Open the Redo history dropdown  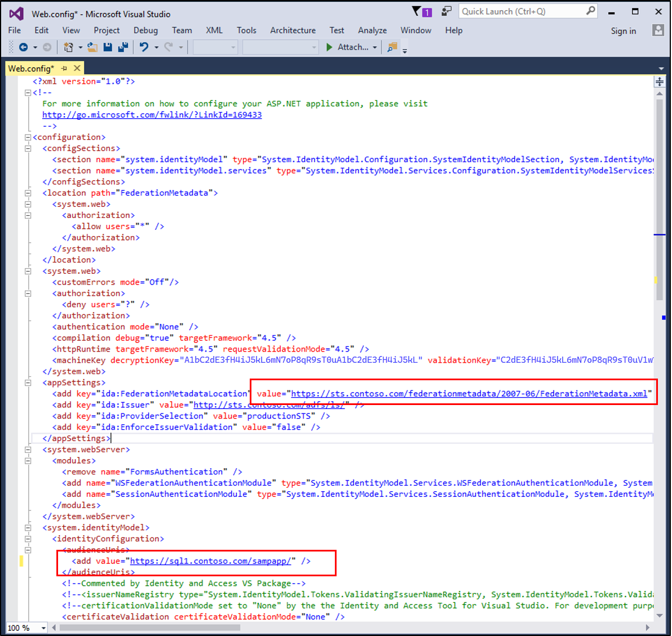click(181, 47)
